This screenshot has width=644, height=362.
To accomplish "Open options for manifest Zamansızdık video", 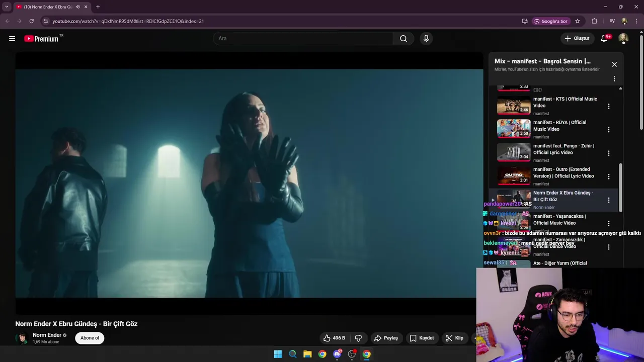I will coord(609,247).
